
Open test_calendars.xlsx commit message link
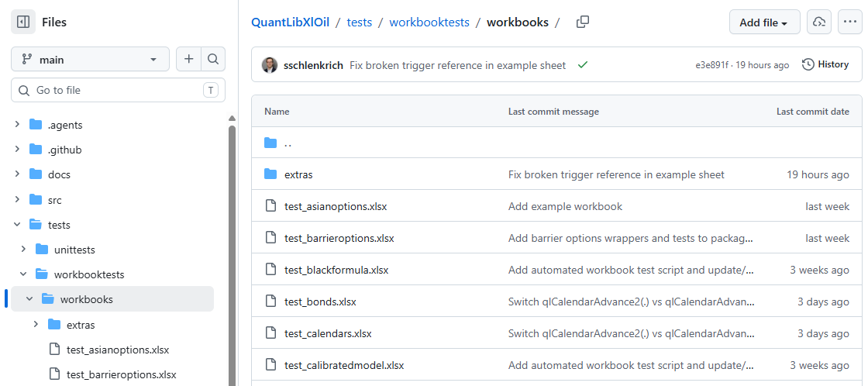click(631, 334)
